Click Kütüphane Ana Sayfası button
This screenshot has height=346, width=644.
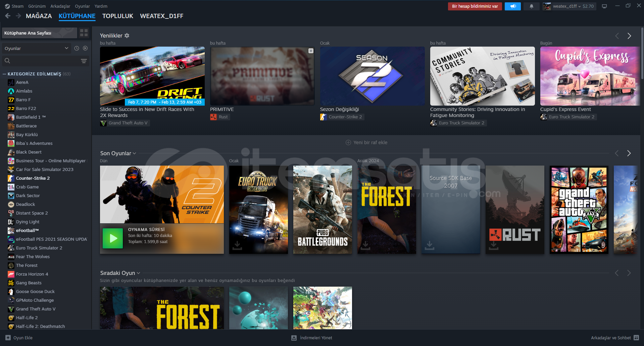point(39,33)
